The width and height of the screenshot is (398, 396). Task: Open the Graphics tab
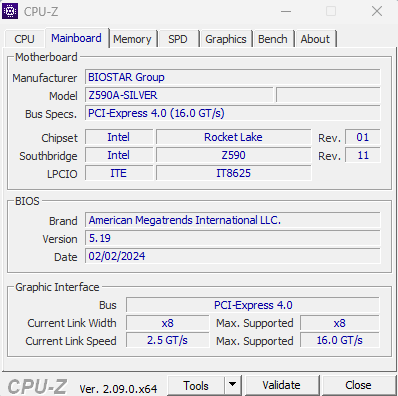pos(226,39)
